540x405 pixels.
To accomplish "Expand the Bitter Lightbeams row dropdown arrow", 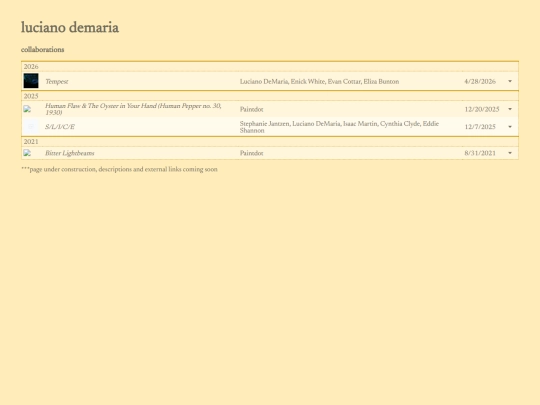I will click(x=510, y=153).
